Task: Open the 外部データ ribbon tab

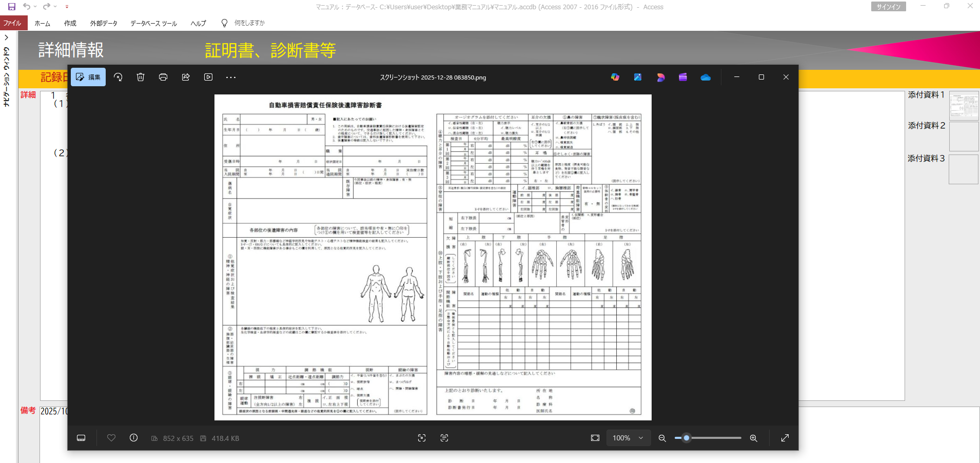Action: click(x=104, y=23)
